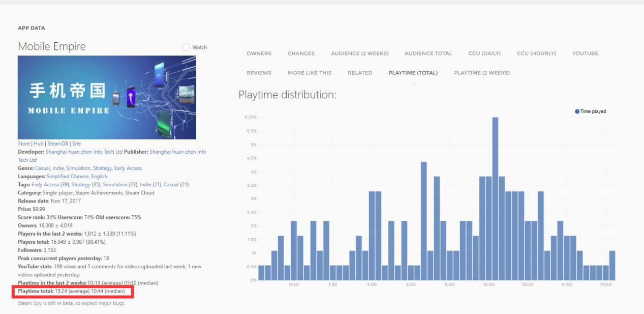Screen dimensions: 644x314
Task: Open the CCU (Hourly) tab
Action: tap(536, 53)
